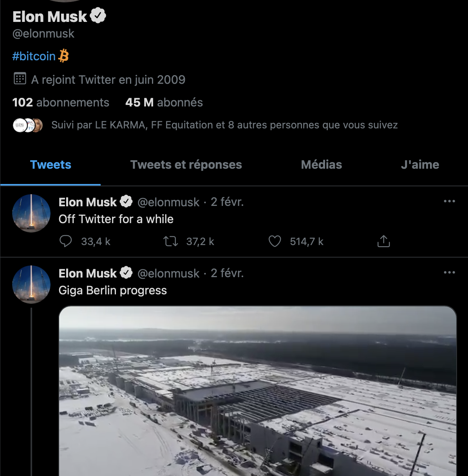Image resolution: width=468 pixels, height=476 pixels.
Task: Open more options on "Giga Berlin progress" tweet
Action: (x=449, y=272)
